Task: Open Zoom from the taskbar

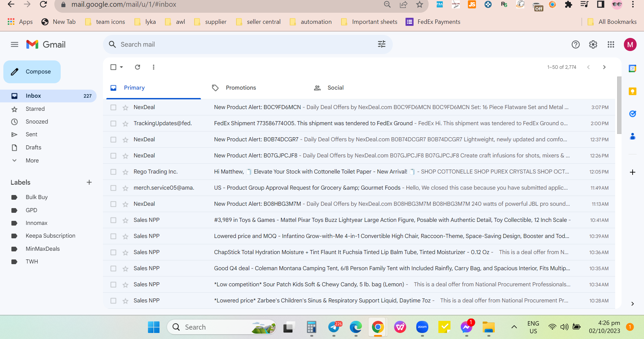Action: (422, 327)
